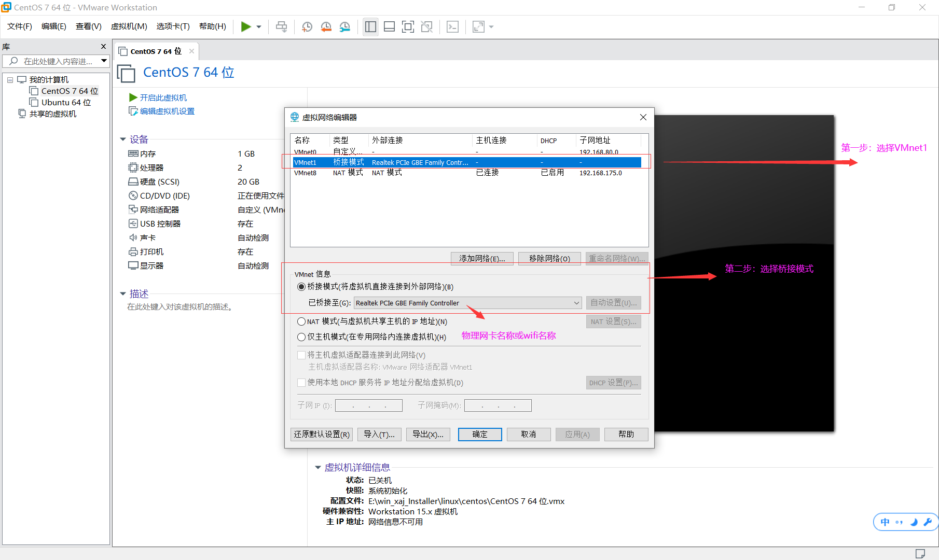Click the 移除网络(O) button

pyautogui.click(x=549, y=258)
